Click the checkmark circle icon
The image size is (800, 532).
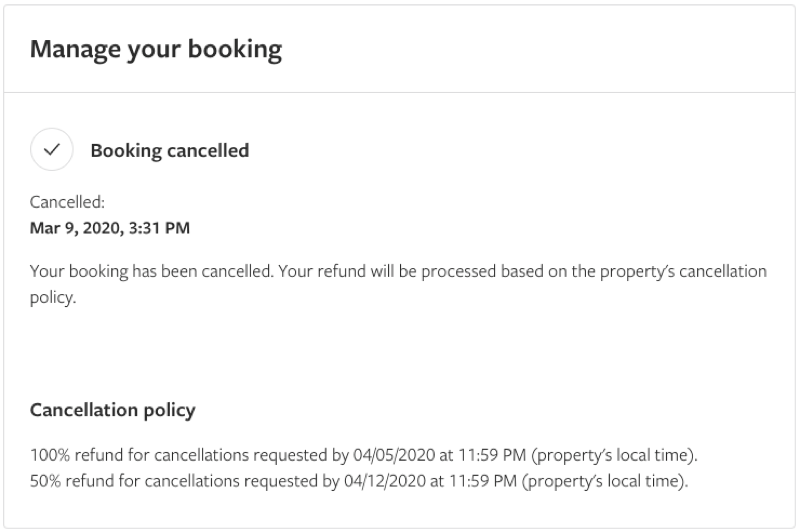click(x=52, y=149)
